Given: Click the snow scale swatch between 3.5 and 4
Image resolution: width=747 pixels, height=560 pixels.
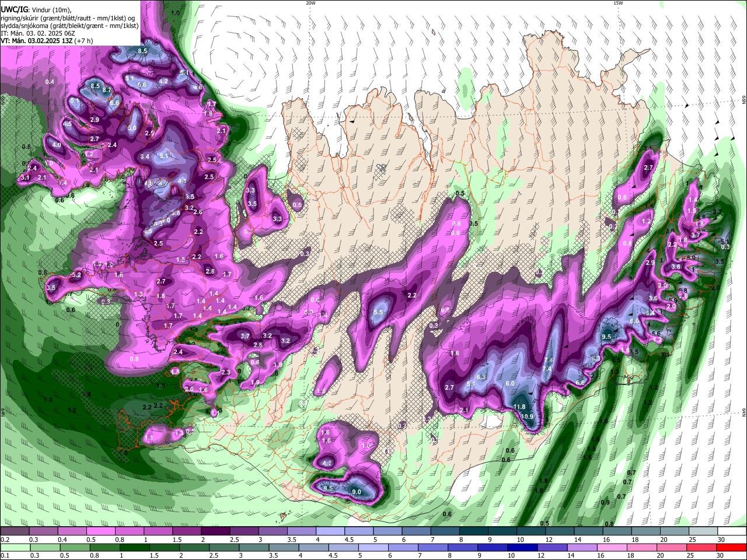Looking at the screenshot, I should coord(302,531).
